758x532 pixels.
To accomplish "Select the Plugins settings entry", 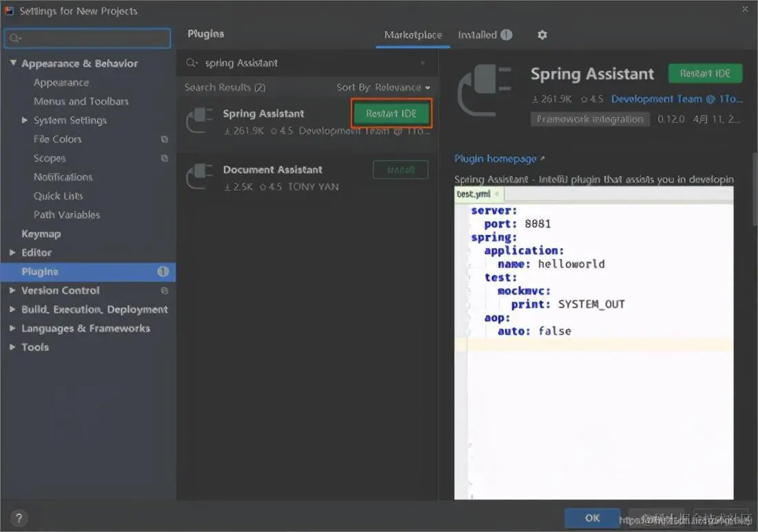I will (88, 272).
